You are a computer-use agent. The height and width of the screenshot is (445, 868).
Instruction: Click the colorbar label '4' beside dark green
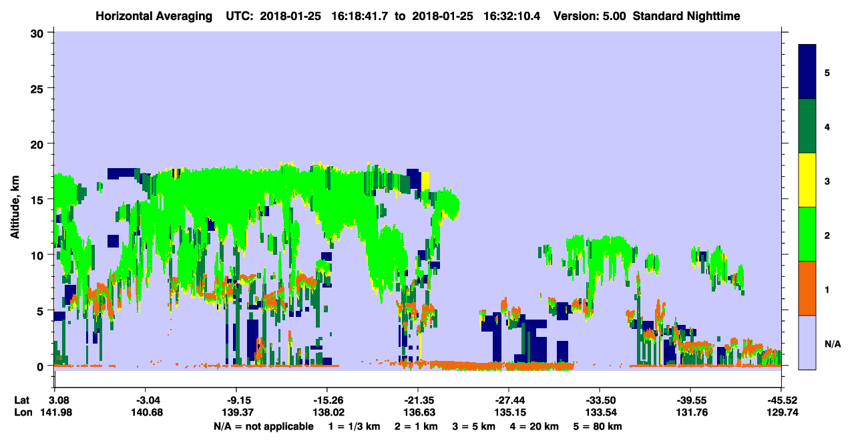tap(827, 126)
